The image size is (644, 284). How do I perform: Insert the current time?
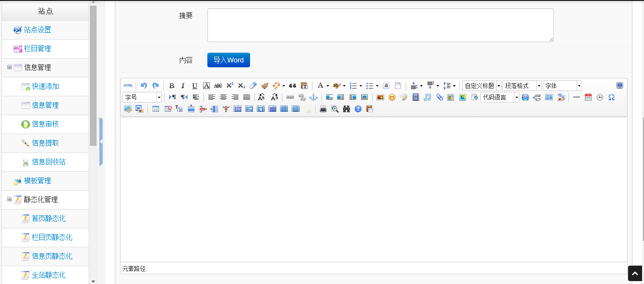(600, 97)
